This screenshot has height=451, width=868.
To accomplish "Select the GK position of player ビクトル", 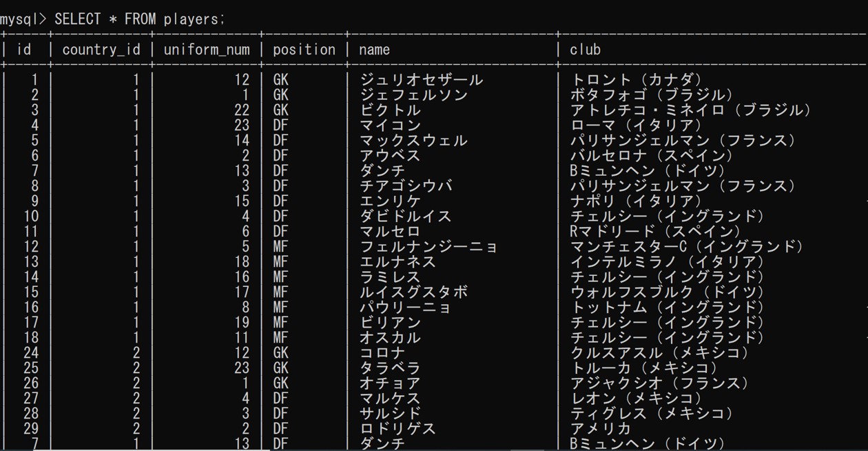I will tap(282, 110).
